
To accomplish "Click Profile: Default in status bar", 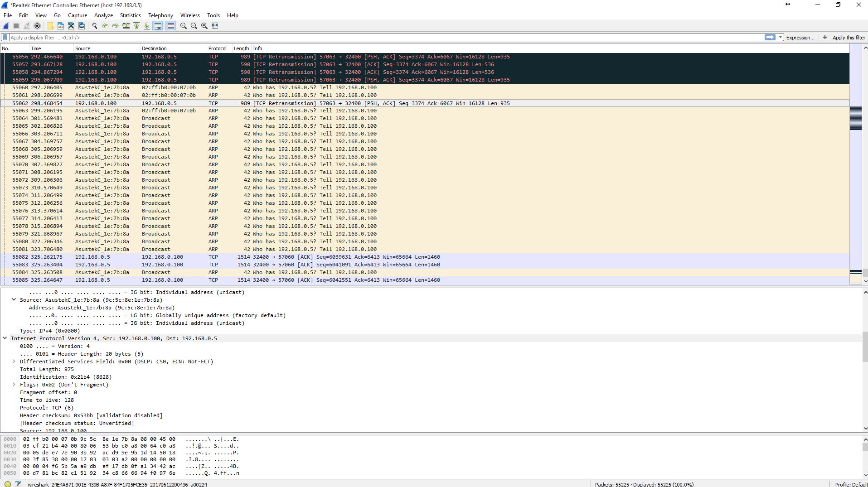I will (851, 484).
